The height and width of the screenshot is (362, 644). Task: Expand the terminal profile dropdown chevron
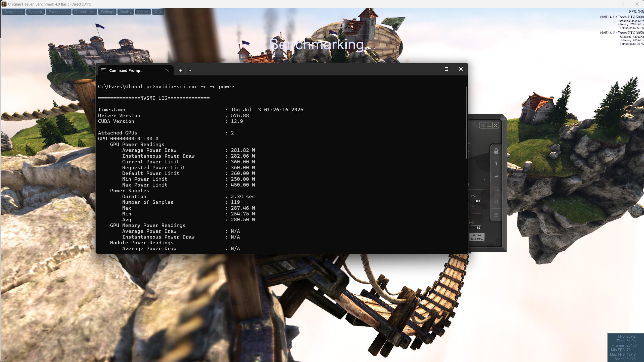coord(190,71)
